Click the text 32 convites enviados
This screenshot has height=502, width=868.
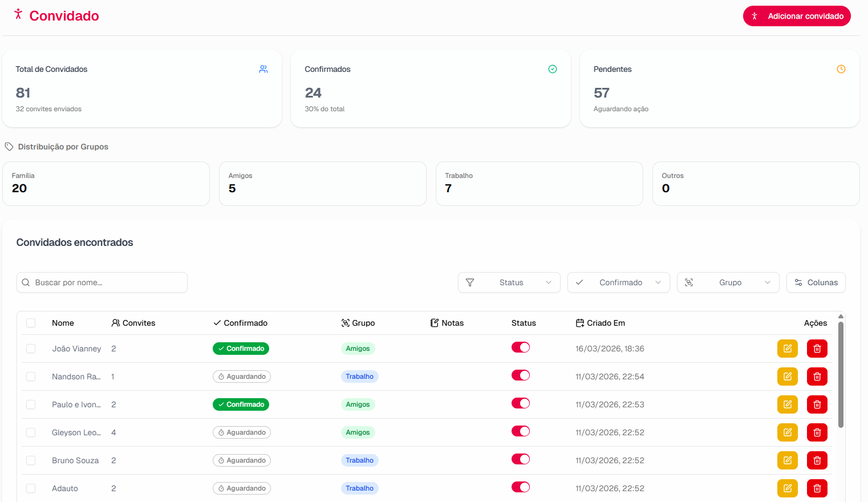(x=48, y=109)
